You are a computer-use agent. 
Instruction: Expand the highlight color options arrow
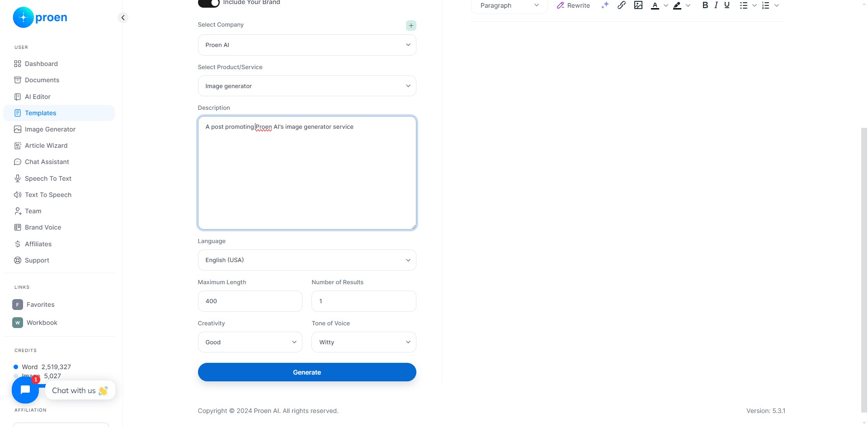(x=688, y=5)
